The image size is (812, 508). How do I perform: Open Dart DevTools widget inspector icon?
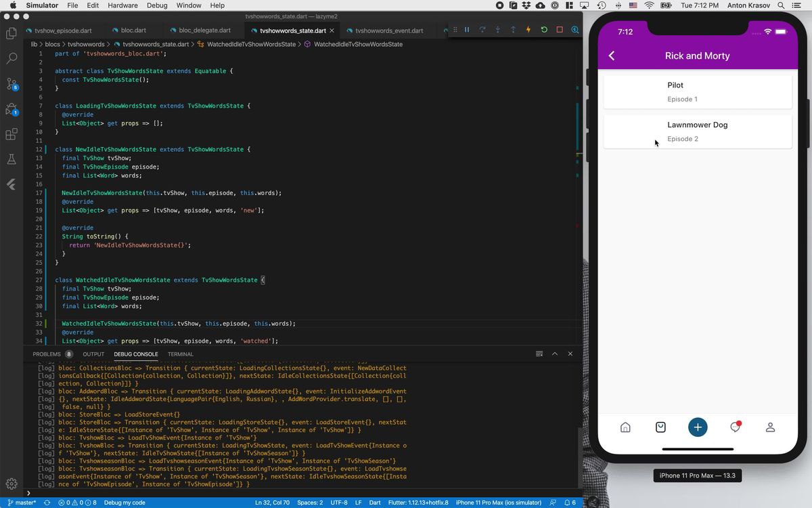click(x=574, y=30)
